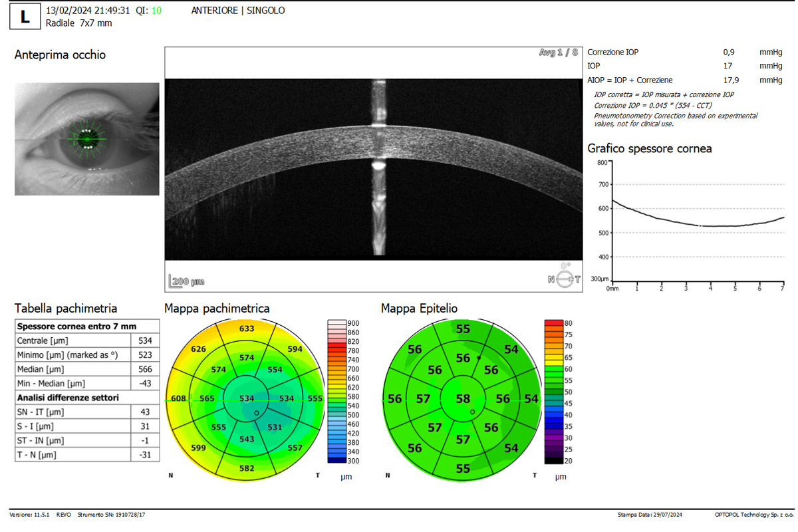Click sector value 565 on pachymetry map
798x532 pixels.
click(x=207, y=398)
